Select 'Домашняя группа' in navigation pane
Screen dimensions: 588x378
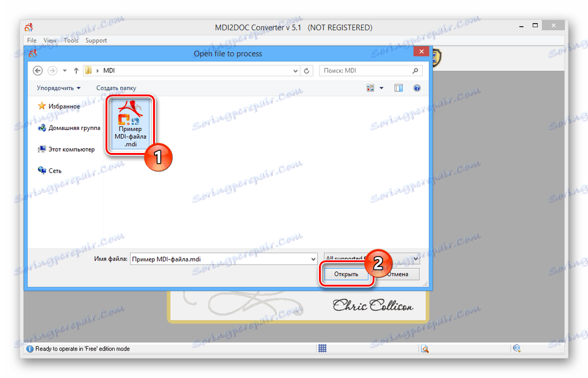(x=69, y=128)
